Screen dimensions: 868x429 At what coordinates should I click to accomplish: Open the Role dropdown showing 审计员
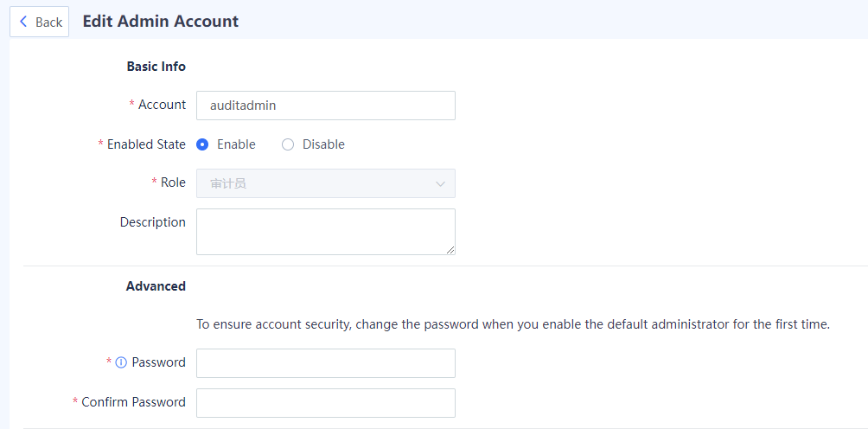coord(325,183)
